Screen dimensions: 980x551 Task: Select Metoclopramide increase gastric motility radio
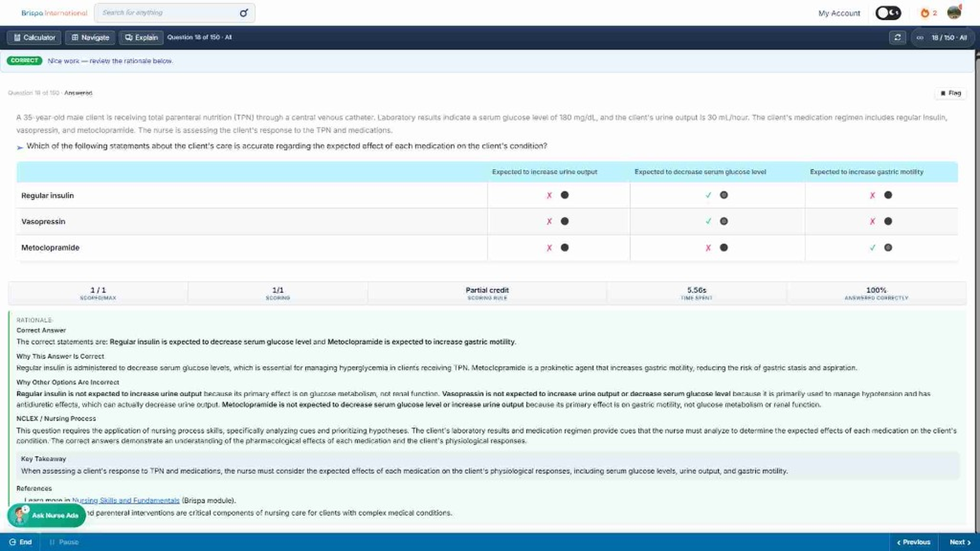point(888,248)
